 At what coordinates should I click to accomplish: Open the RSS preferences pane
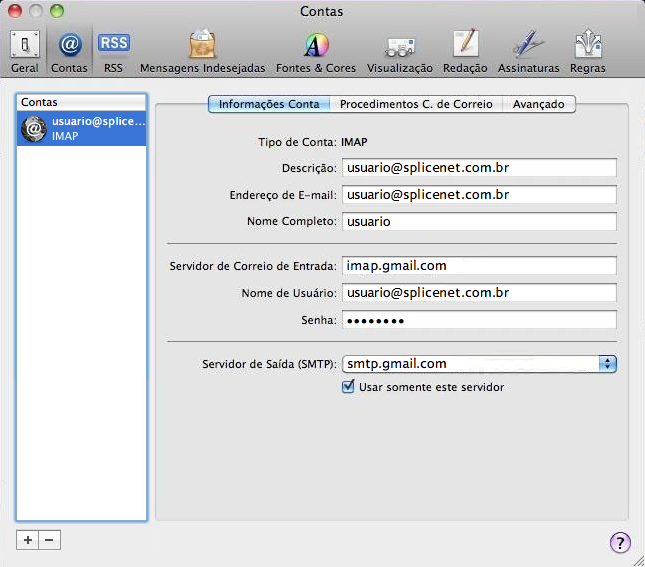coord(113,51)
